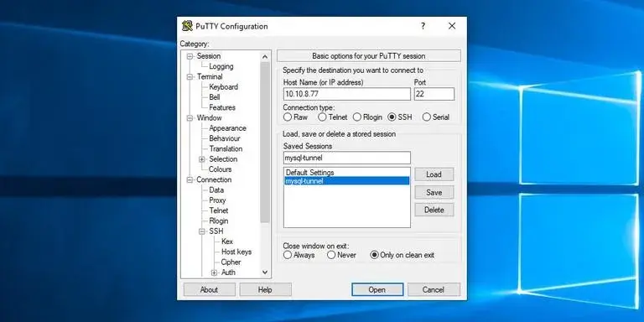Collapse the Terminal tree node

point(190,77)
